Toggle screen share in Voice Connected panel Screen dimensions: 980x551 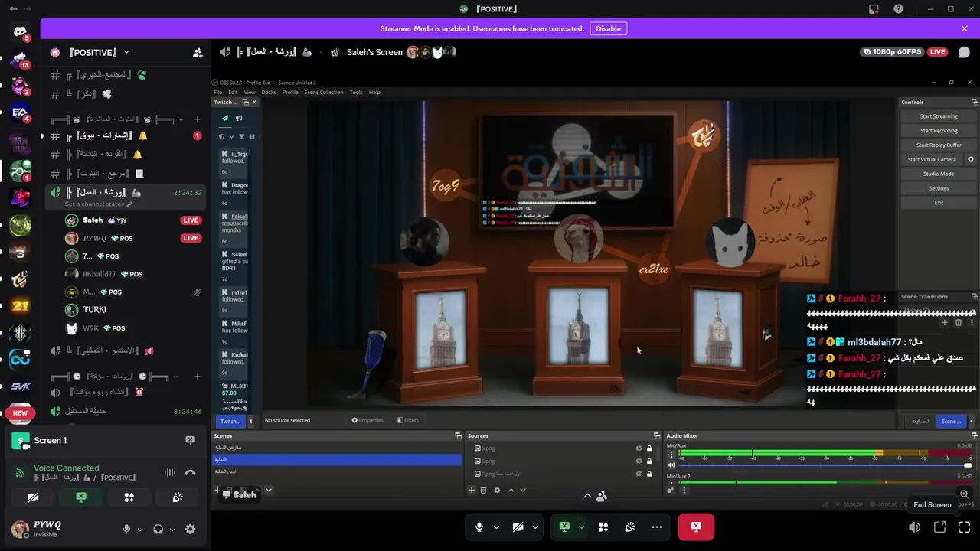click(x=81, y=497)
